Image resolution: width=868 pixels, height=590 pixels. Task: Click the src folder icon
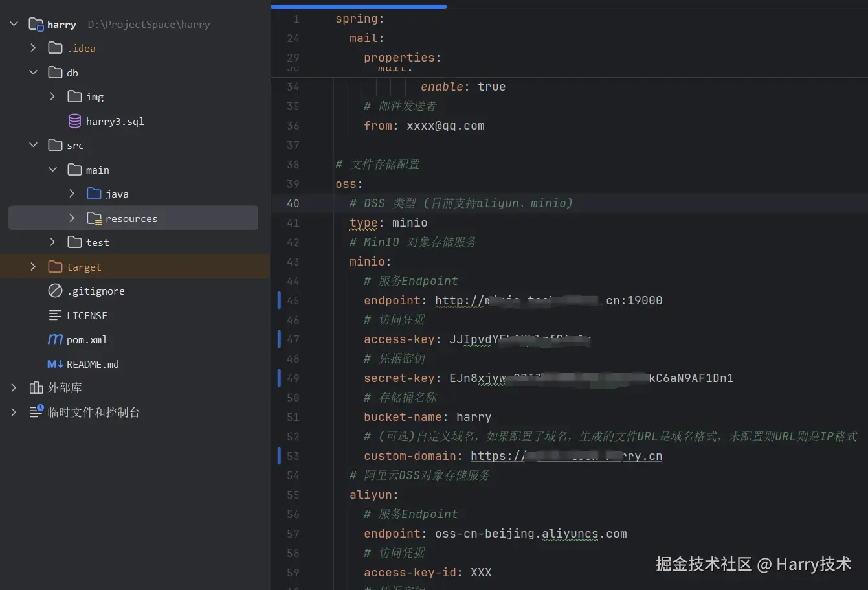point(56,145)
